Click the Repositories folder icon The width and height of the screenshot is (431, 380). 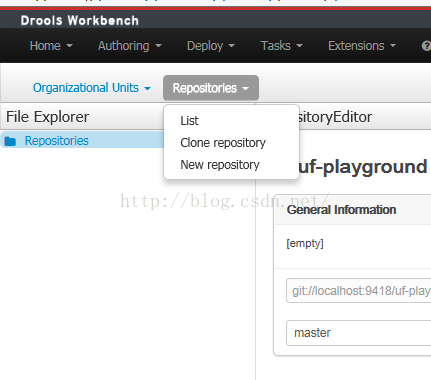10,141
